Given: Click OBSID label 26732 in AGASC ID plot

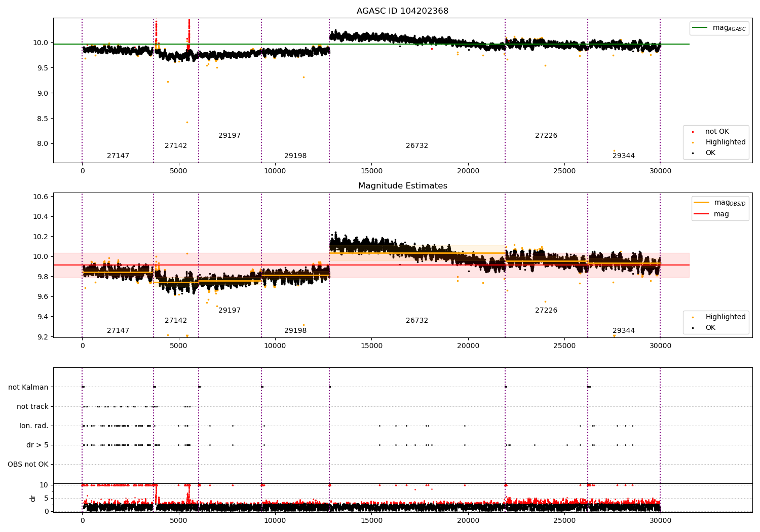Looking at the screenshot, I should [417, 145].
